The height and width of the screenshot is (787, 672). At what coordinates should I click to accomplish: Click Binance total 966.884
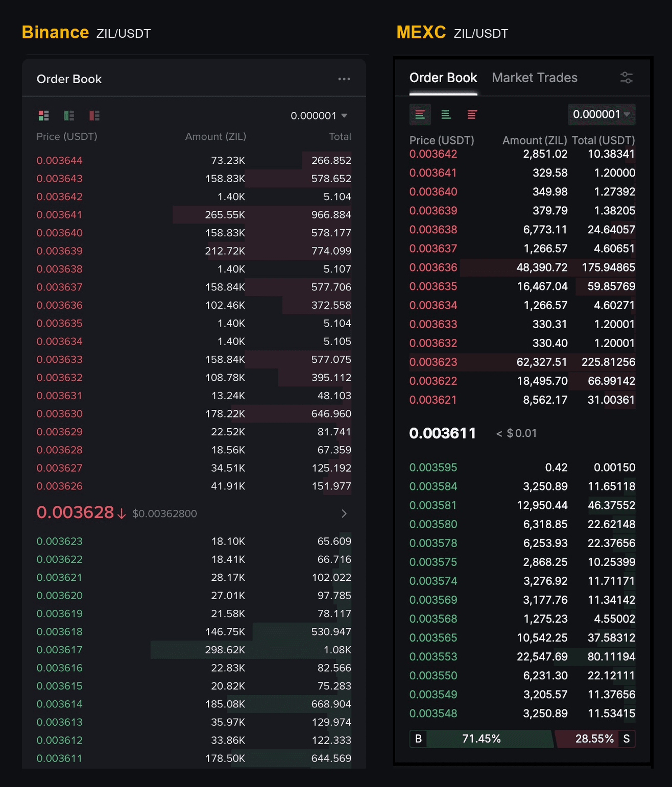[x=331, y=215]
